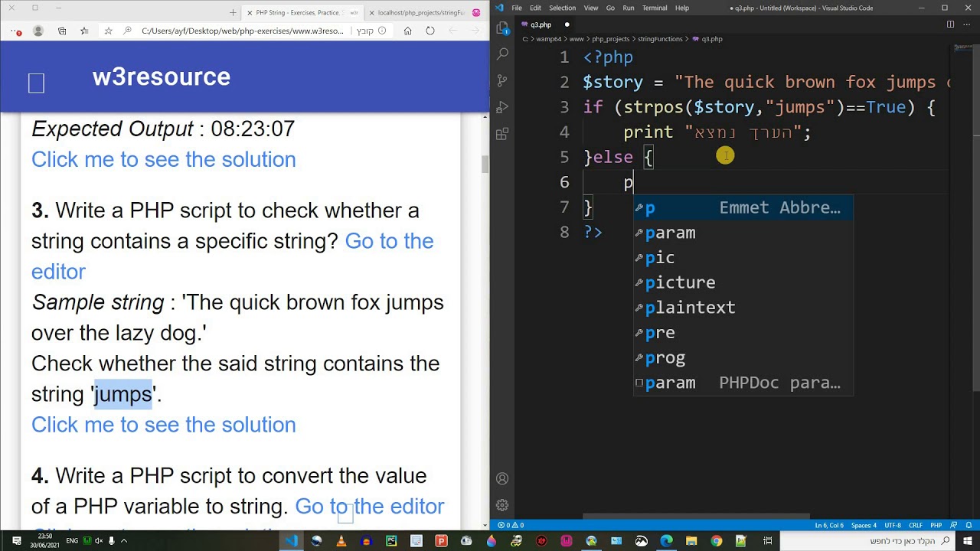Choose 'picture' from the suggestion list
The image size is (980, 551).
pos(743,282)
